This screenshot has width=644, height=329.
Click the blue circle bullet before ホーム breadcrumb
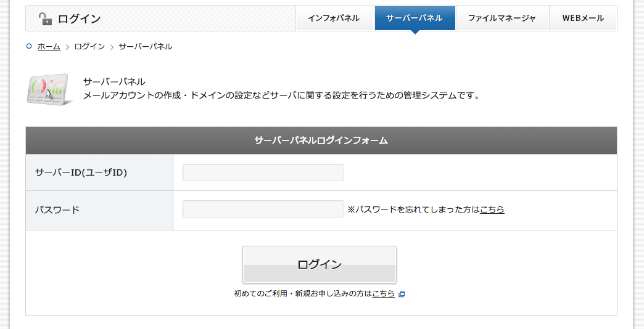tap(29, 46)
